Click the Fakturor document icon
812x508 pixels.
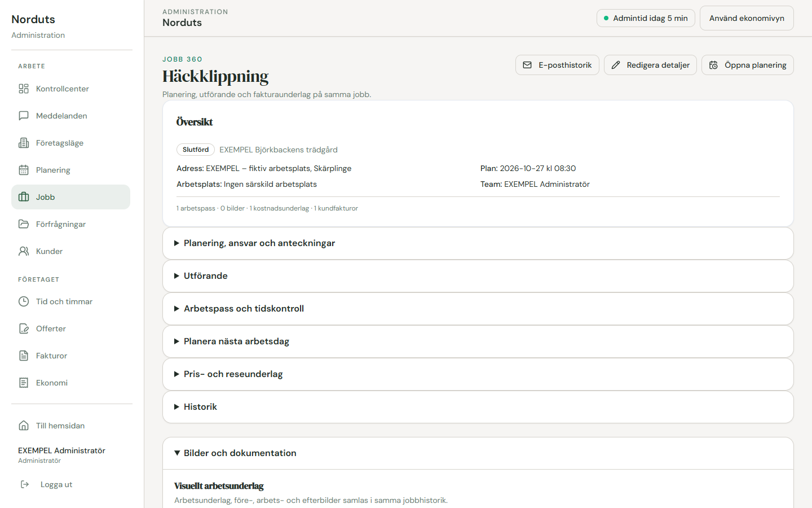(x=24, y=356)
